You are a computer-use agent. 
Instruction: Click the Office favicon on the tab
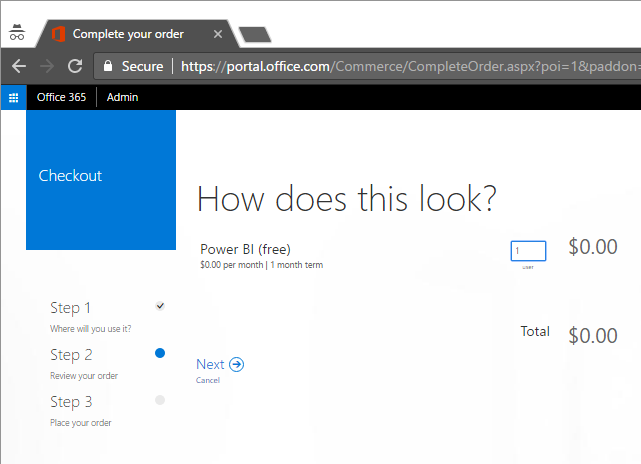[58, 34]
